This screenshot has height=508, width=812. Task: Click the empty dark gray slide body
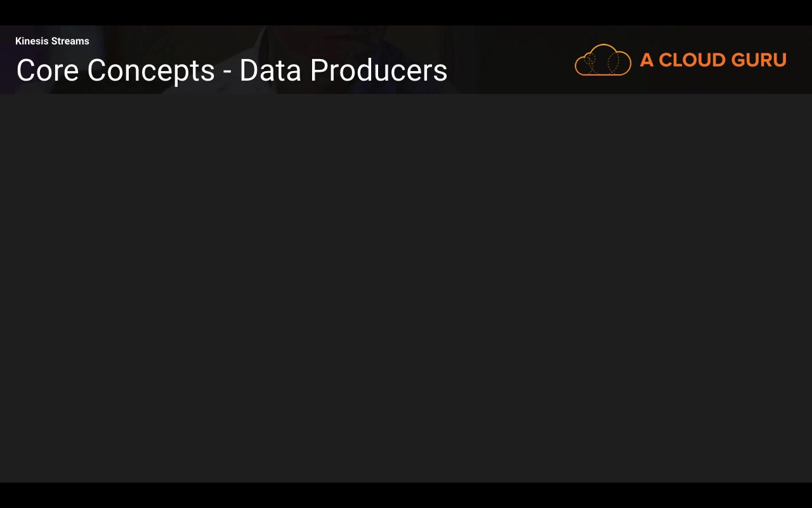(406, 286)
